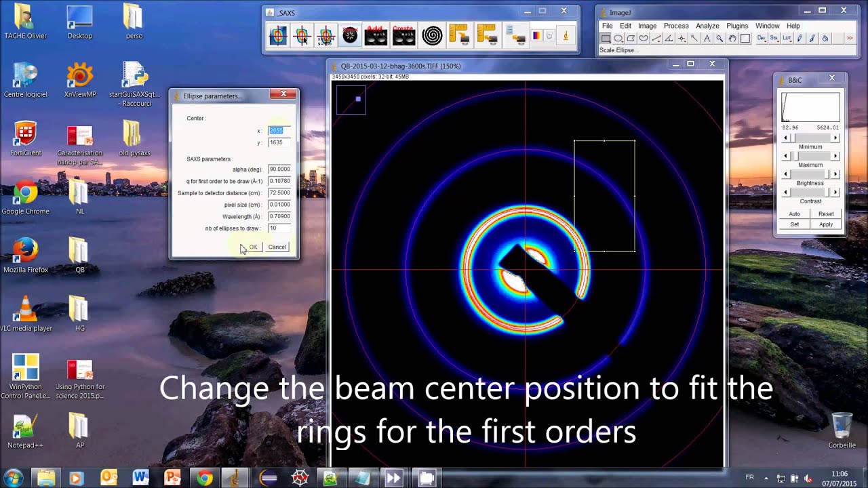Open the Plugins menu in ImageJ

(737, 26)
